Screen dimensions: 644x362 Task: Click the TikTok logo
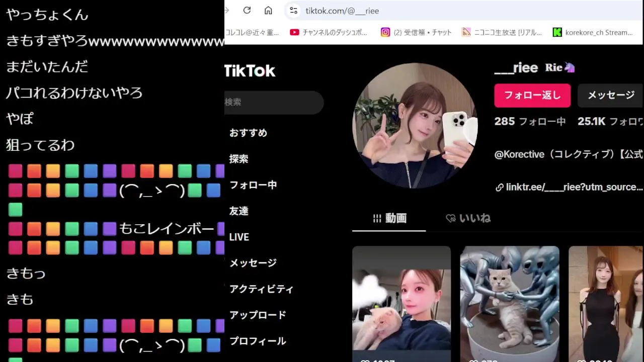click(250, 71)
